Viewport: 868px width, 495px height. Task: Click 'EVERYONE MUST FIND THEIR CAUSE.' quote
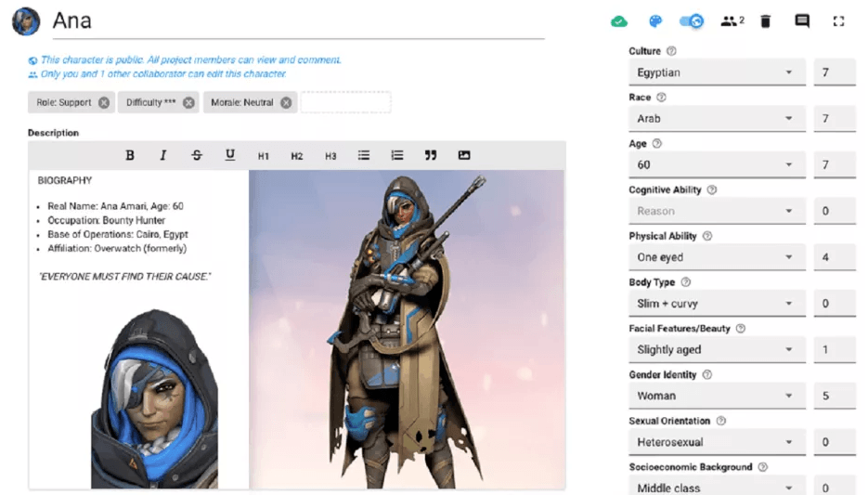coord(124,277)
